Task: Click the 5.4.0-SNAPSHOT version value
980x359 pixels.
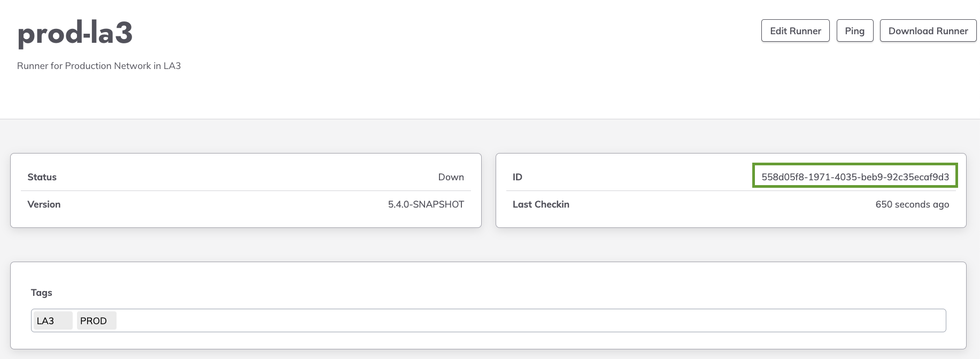Action: [x=426, y=204]
